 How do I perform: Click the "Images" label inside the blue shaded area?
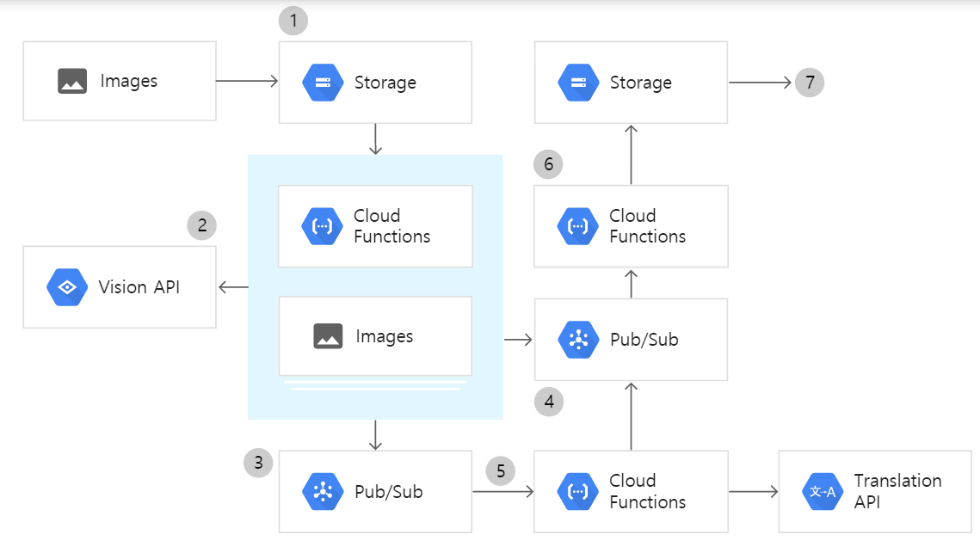click(385, 336)
